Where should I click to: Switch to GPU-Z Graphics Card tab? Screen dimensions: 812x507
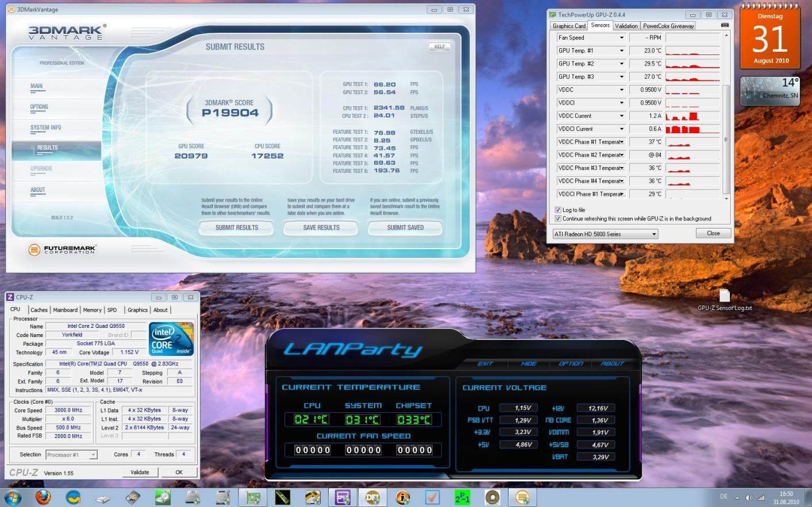pos(569,26)
